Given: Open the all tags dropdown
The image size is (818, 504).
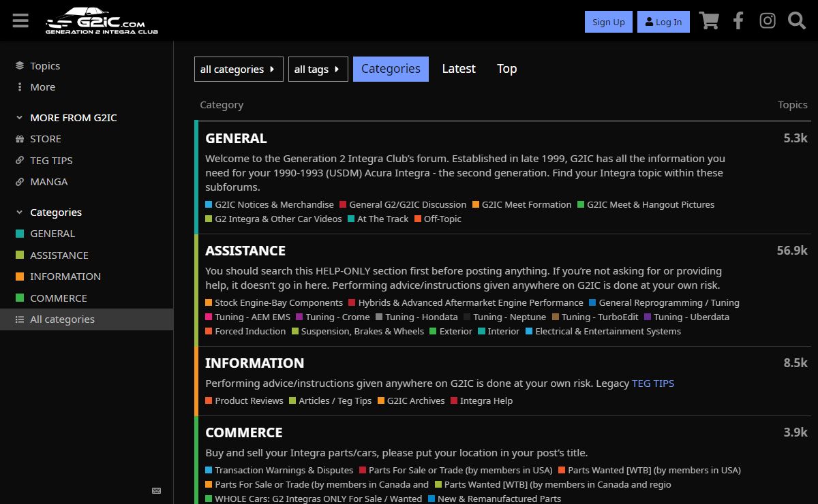Looking at the screenshot, I should point(318,69).
